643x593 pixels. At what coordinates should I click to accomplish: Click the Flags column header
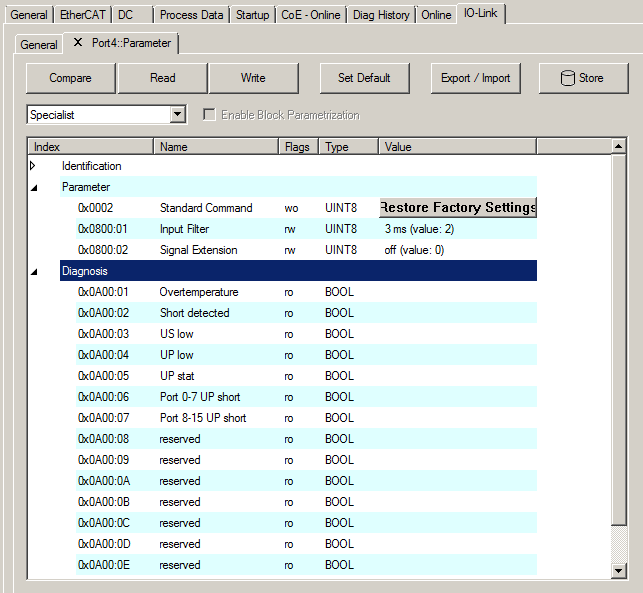point(299,147)
